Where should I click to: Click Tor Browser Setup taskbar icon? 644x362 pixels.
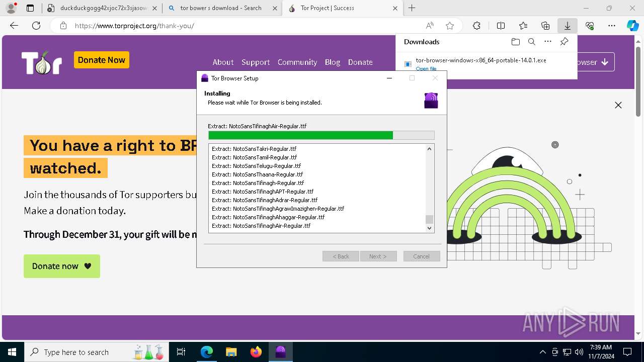[x=281, y=352]
